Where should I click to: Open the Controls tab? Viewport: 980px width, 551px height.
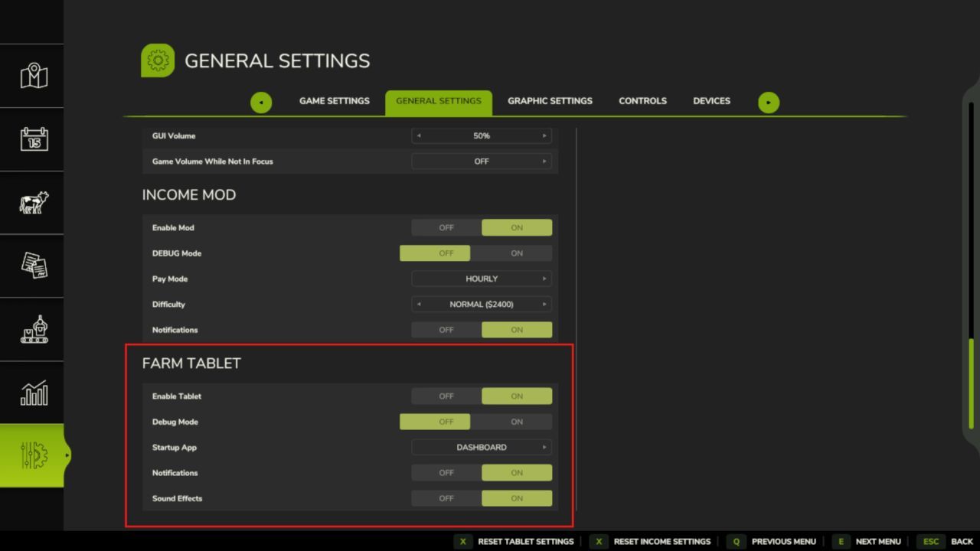642,101
